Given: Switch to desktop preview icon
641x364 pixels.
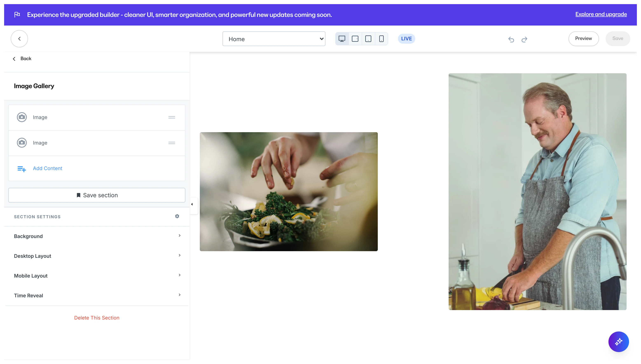Looking at the screenshot, I should click(x=342, y=39).
